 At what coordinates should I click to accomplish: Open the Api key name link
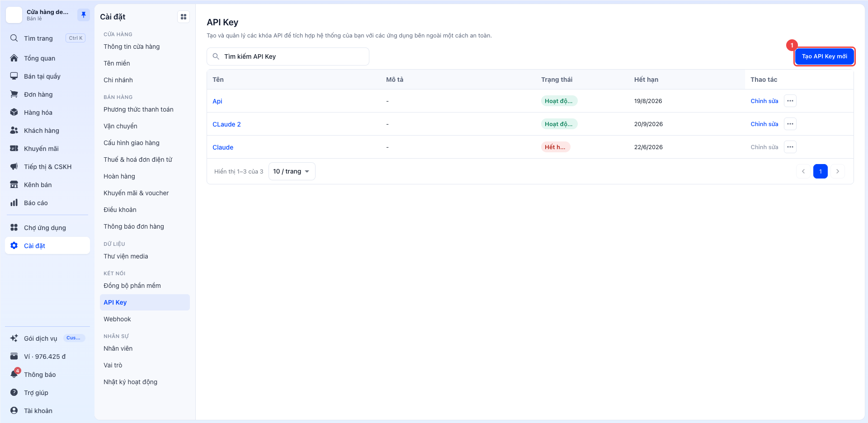click(217, 101)
